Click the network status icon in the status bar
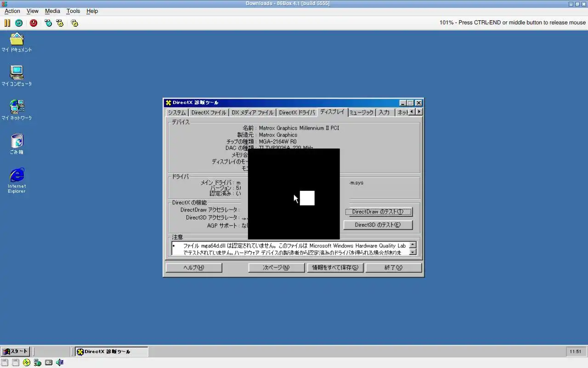Screen dimensions: 588x368 (38, 362)
